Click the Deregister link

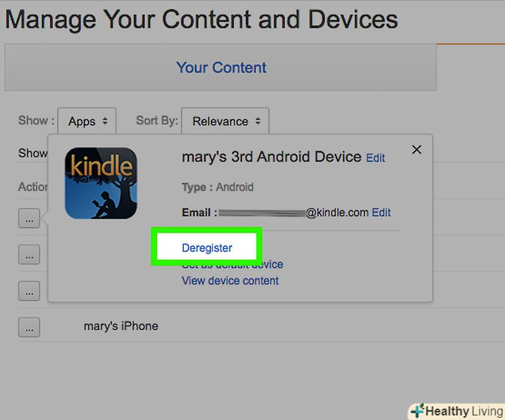(x=207, y=247)
